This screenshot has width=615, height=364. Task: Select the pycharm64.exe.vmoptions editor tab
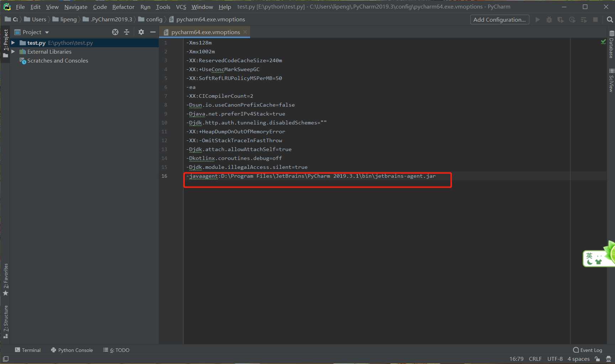click(x=205, y=32)
